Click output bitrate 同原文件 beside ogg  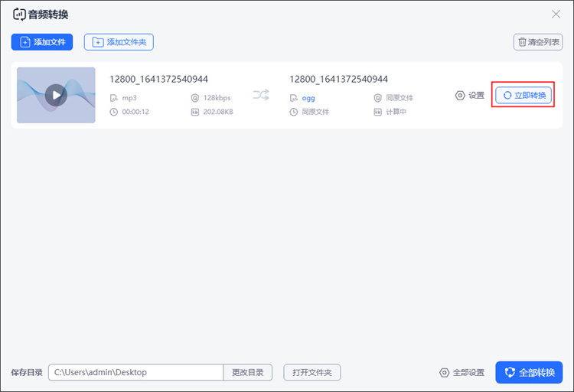click(400, 98)
